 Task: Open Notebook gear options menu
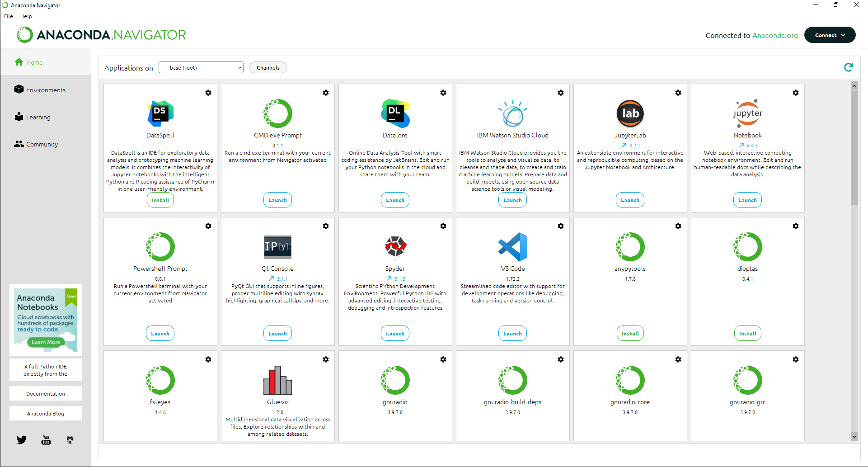[796, 93]
